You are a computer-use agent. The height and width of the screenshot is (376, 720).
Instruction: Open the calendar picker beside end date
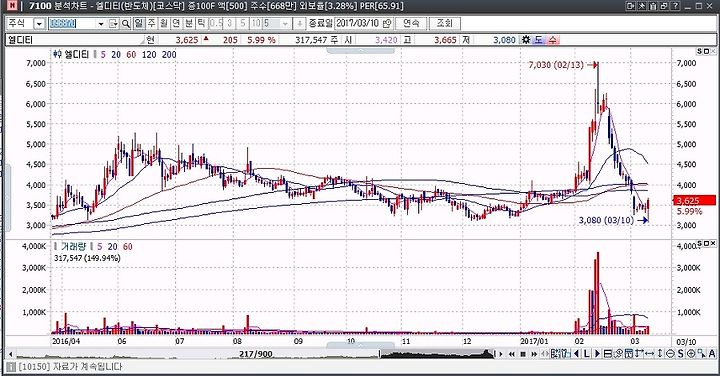(x=388, y=23)
